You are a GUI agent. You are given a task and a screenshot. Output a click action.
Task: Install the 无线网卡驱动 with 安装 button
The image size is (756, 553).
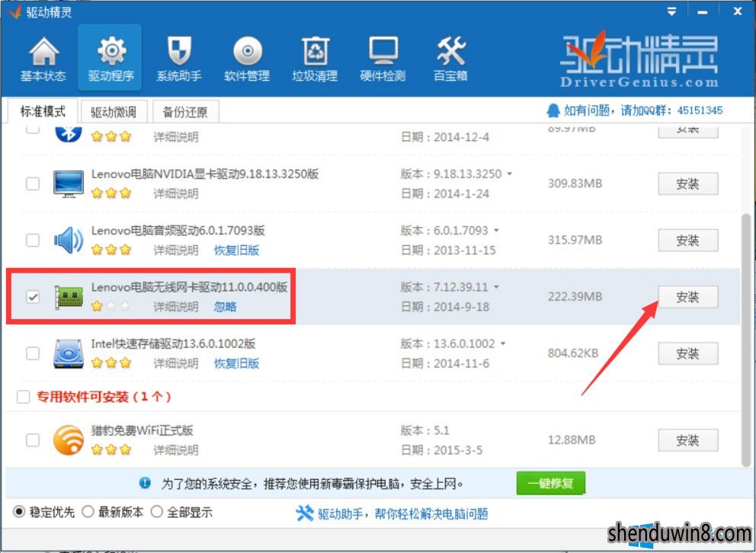click(687, 297)
